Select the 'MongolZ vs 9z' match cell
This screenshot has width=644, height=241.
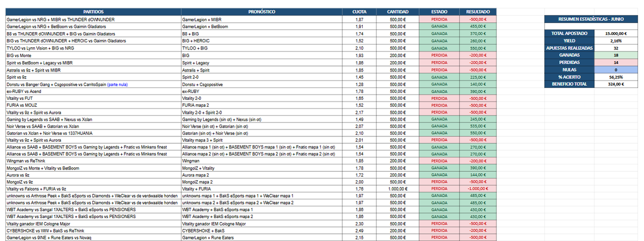tap(93, 182)
